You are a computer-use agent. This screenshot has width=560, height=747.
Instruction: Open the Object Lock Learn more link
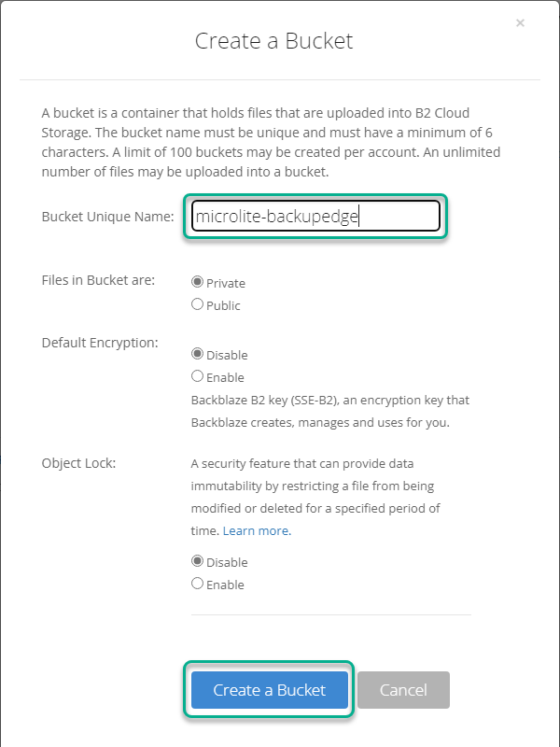(257, 530)
